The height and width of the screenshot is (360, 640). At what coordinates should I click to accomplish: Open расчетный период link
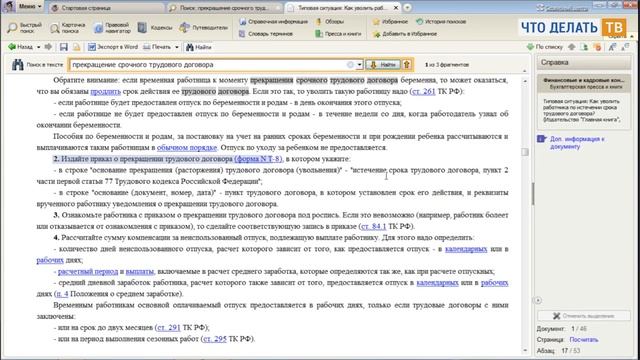tap(88, 271)
